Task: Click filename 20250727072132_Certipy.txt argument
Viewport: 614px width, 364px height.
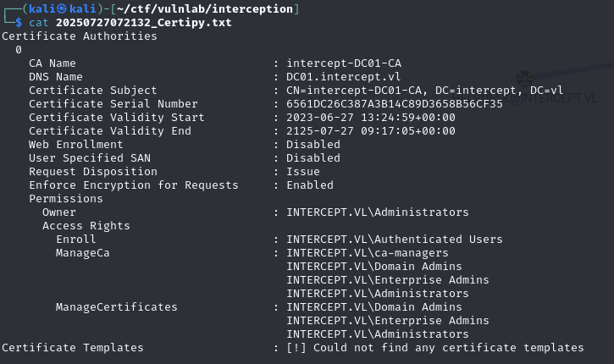Action: click(143, 22)
